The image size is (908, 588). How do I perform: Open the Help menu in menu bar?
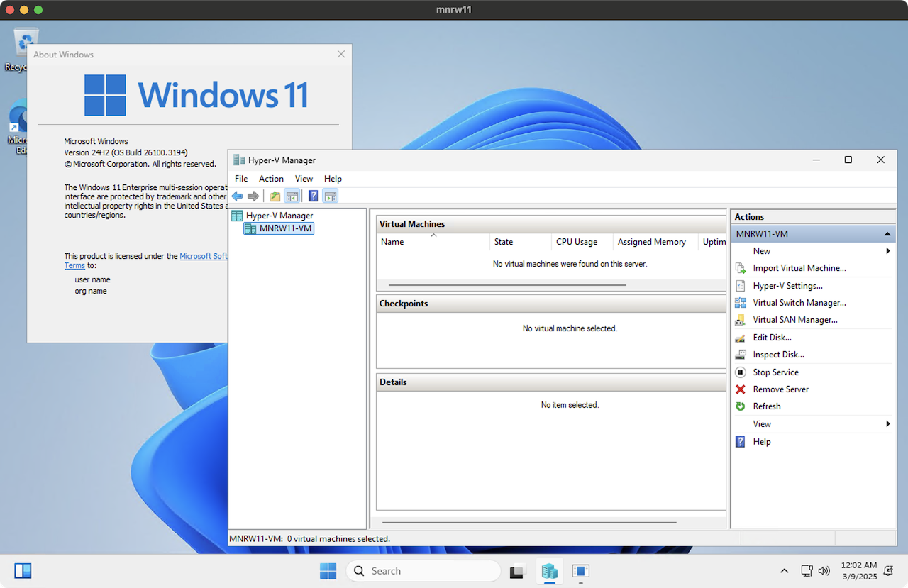333,179
